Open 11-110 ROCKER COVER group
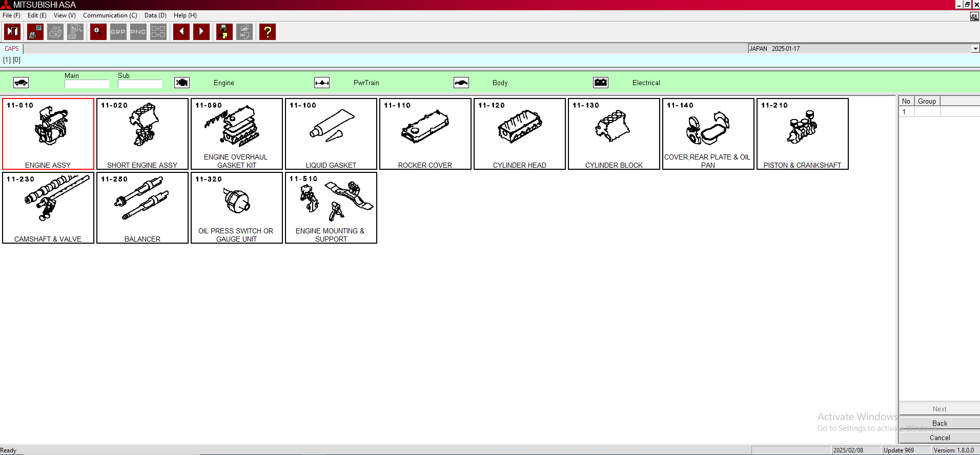The height and width of the screenshot is (455, 980). [425, 134]
